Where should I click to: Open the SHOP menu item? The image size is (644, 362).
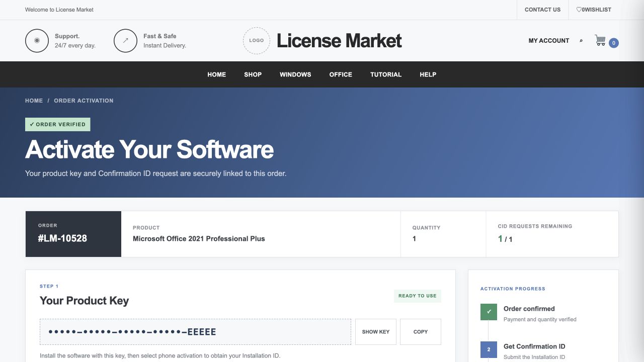click(x=253, y=74)
